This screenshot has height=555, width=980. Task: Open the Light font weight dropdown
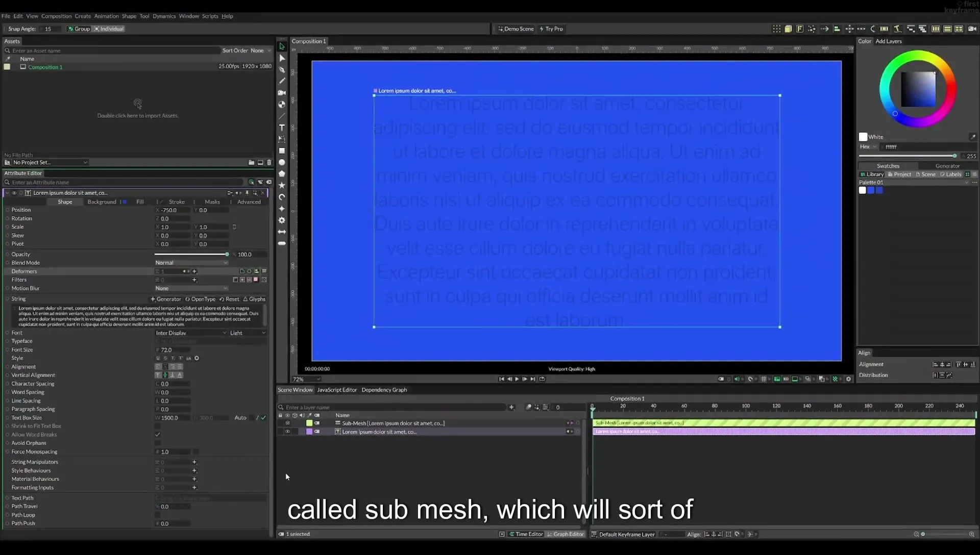248,333
